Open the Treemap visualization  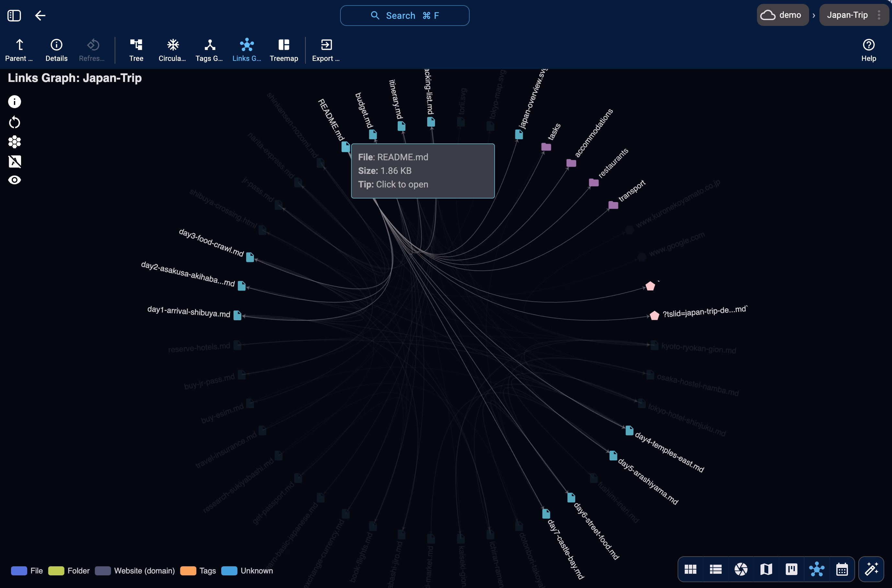pyautogui.click(x=284, y=50)
